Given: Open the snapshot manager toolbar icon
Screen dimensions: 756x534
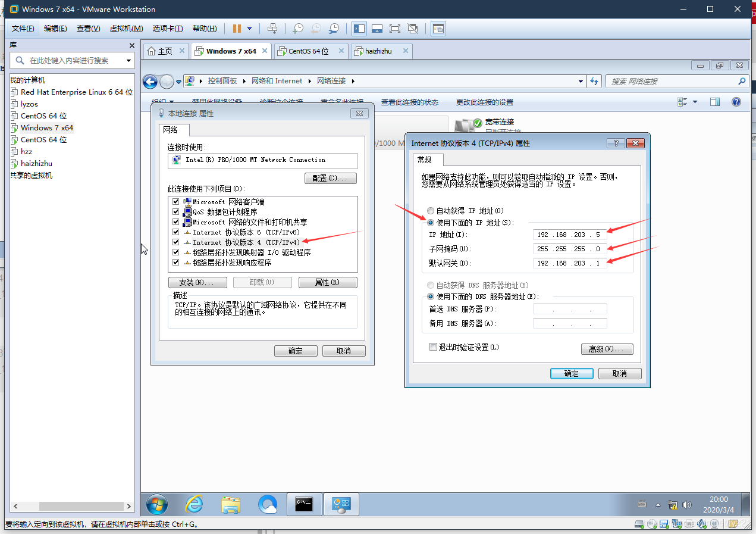Looking at the screenshot, I should [x=334, y=29].
